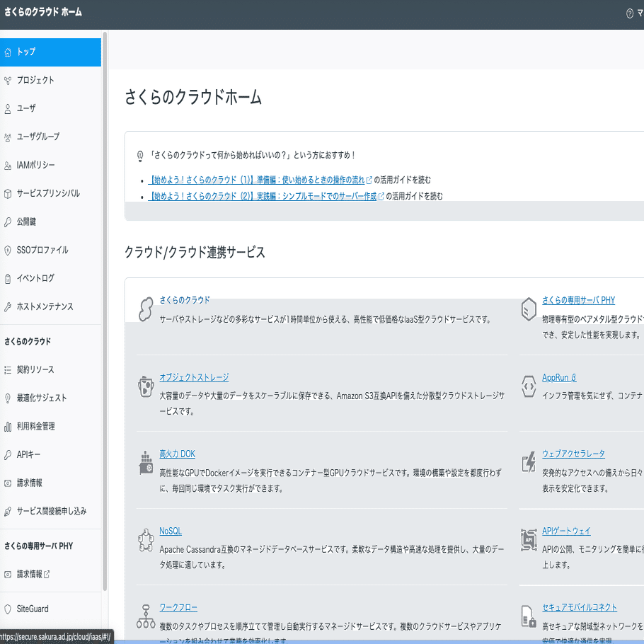Open the セキュアモバイルコネクト link

click(x=580, y=607)
